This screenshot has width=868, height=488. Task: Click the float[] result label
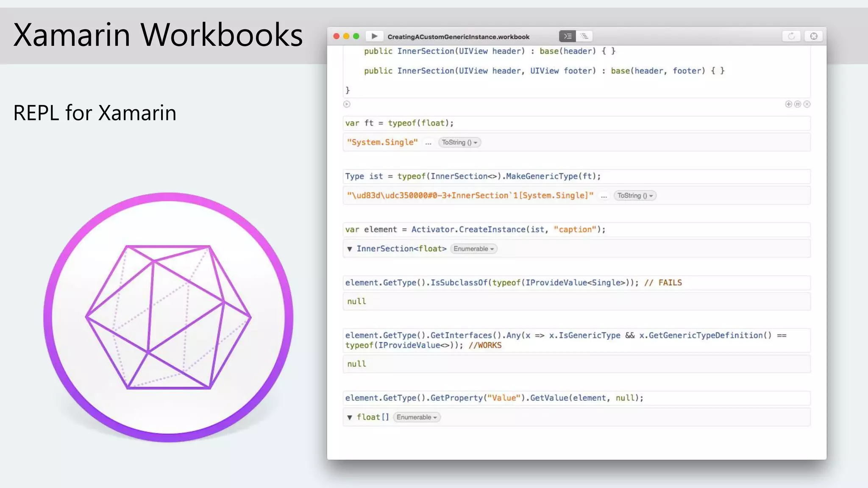pos(373,417)
